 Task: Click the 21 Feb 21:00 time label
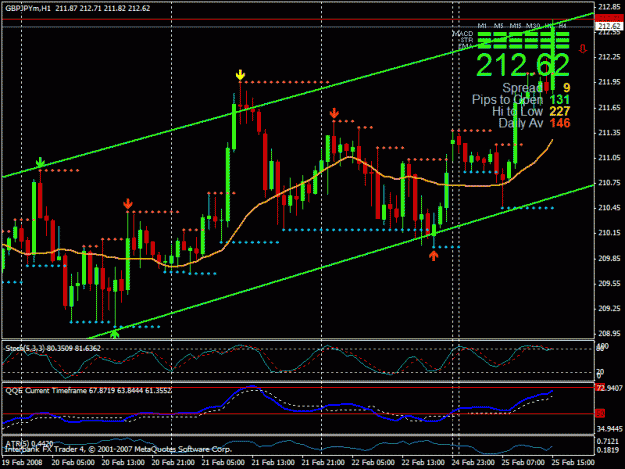(323, 462)
